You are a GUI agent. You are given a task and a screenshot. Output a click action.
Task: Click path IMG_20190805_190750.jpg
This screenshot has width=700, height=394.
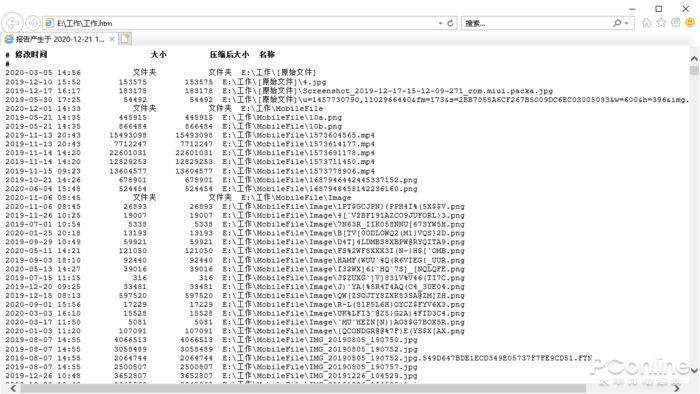(320, 340)
